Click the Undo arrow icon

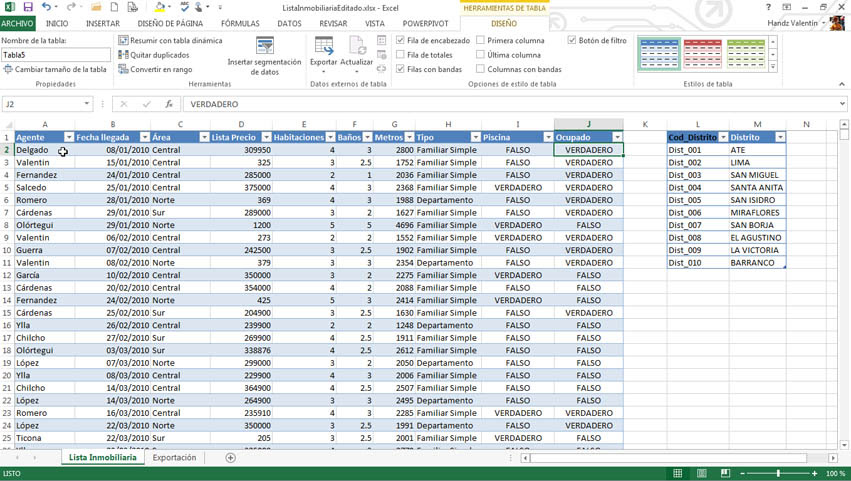click(46, 7)
